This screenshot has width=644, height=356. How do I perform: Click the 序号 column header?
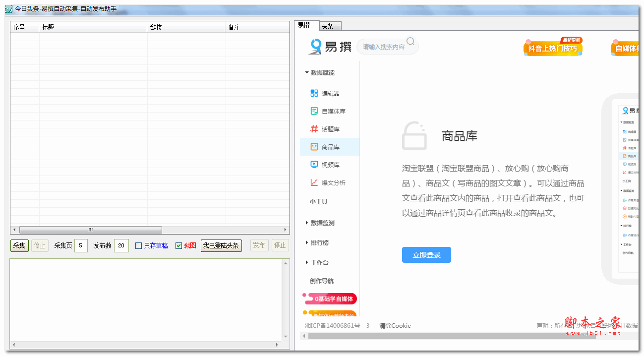coord(25,27)
